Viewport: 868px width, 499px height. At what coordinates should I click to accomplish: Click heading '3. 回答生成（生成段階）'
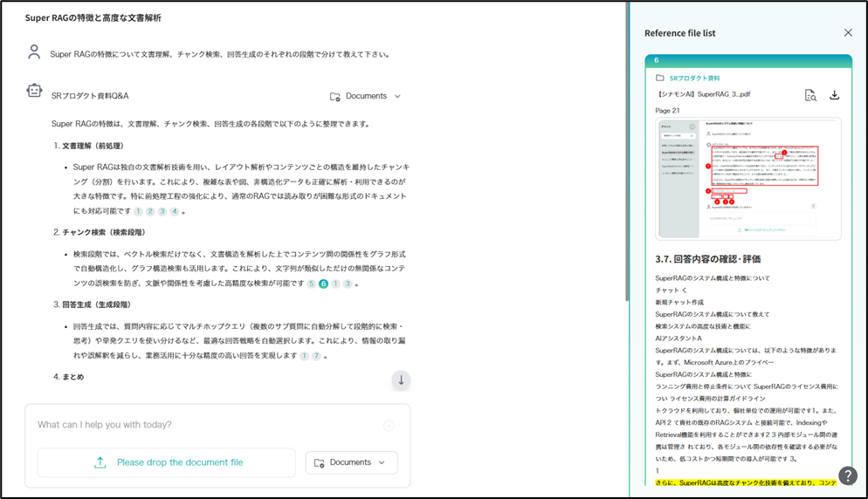coord(92,304)
